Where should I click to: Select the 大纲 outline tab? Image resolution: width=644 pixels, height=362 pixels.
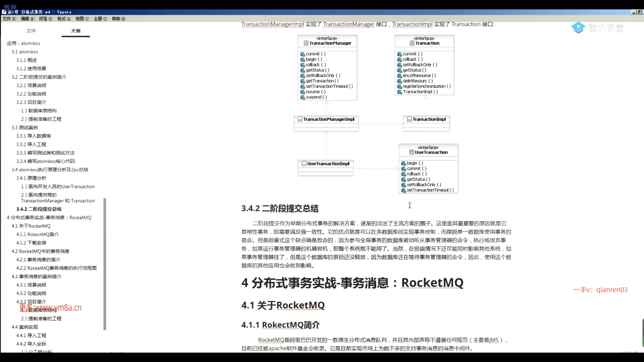tap(76, 31)
